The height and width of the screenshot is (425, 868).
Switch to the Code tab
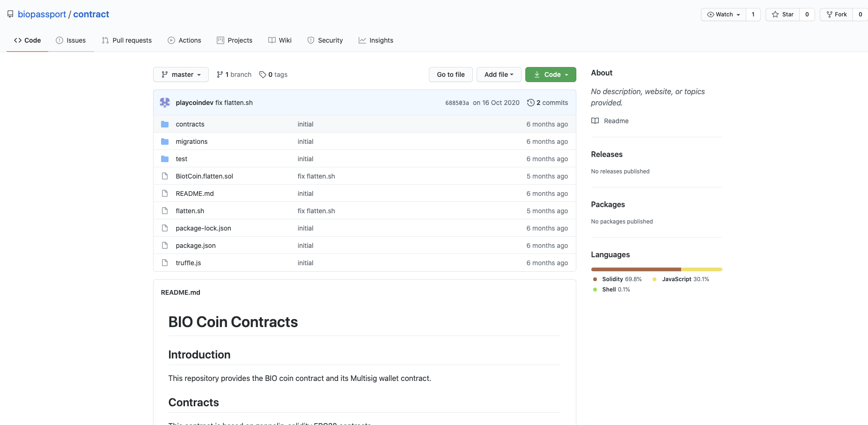click(27, 40)
